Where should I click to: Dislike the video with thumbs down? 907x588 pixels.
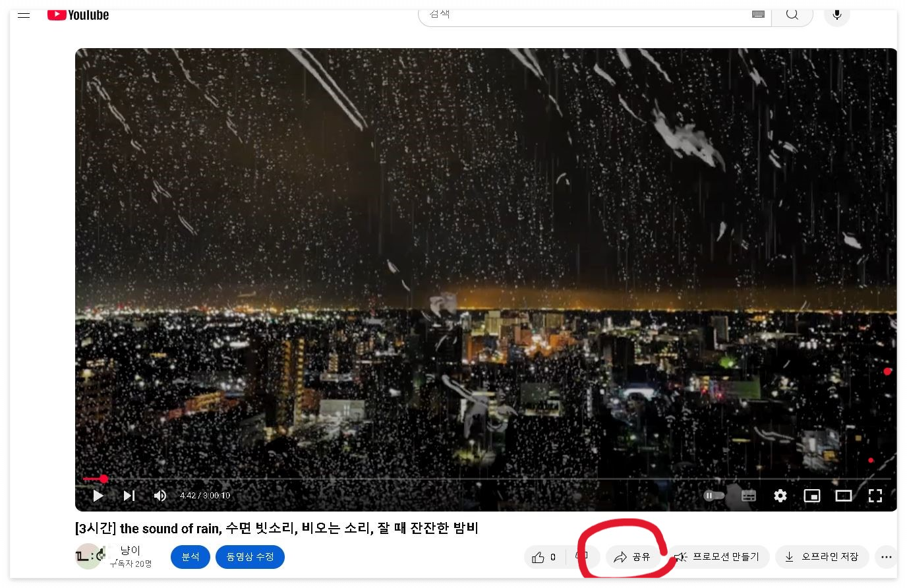pyautogui.click(x=583, y=557)
